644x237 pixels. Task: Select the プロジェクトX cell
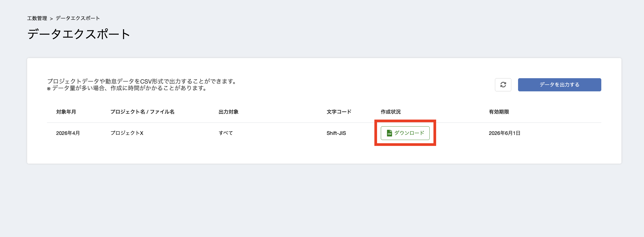tap(127, 133)
